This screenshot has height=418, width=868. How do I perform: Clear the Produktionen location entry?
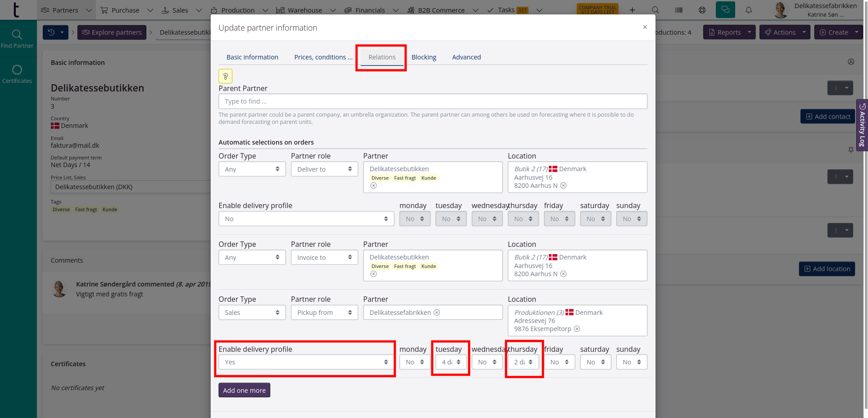click(x=577, y=329)
